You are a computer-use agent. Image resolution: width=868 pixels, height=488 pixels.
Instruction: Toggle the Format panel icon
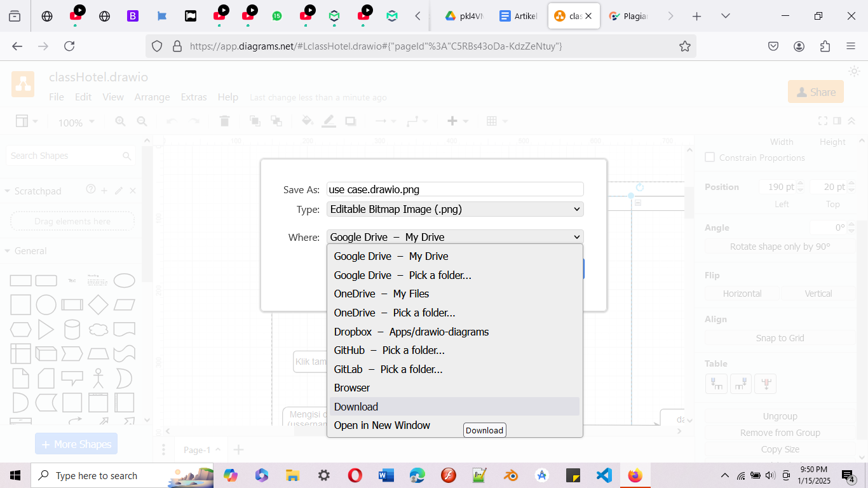pyautogui.click(x=837, y=121)
